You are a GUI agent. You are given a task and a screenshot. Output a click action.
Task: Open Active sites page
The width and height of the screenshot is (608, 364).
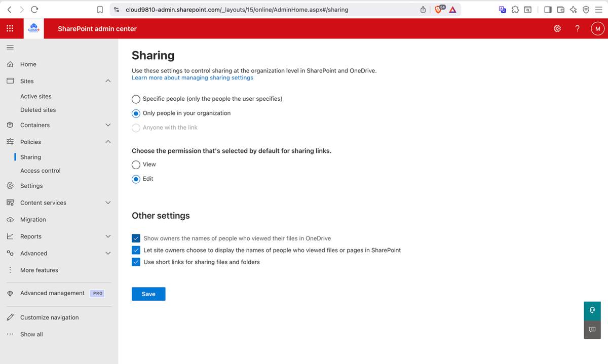click(36, 96)
